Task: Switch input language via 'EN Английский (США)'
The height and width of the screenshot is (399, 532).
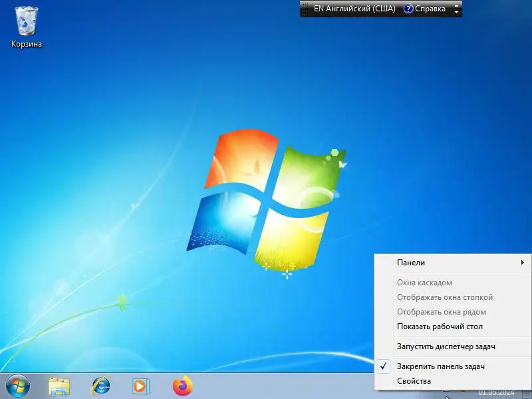Action: pos(354,9)
